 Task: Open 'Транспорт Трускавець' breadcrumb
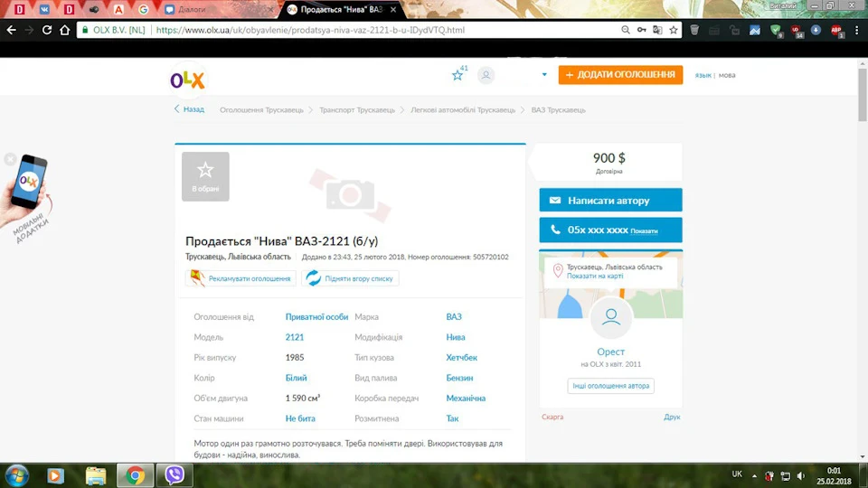point(357,110)
